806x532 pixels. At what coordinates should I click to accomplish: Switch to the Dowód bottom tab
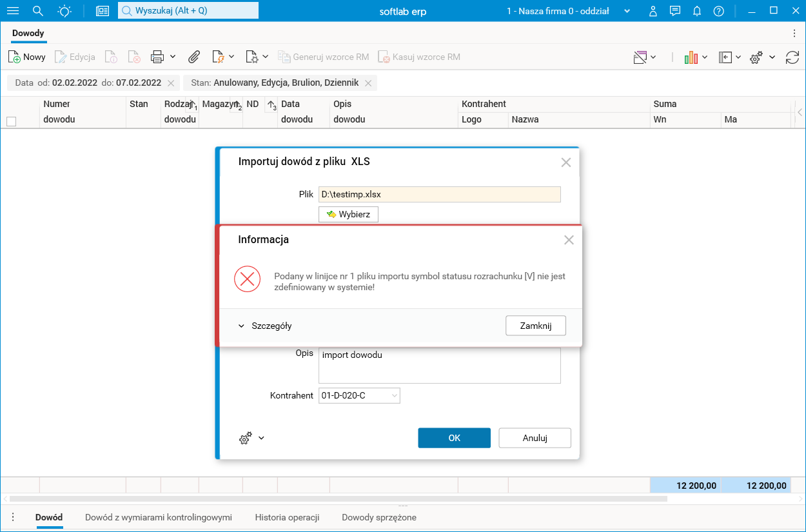coord(49,517)
